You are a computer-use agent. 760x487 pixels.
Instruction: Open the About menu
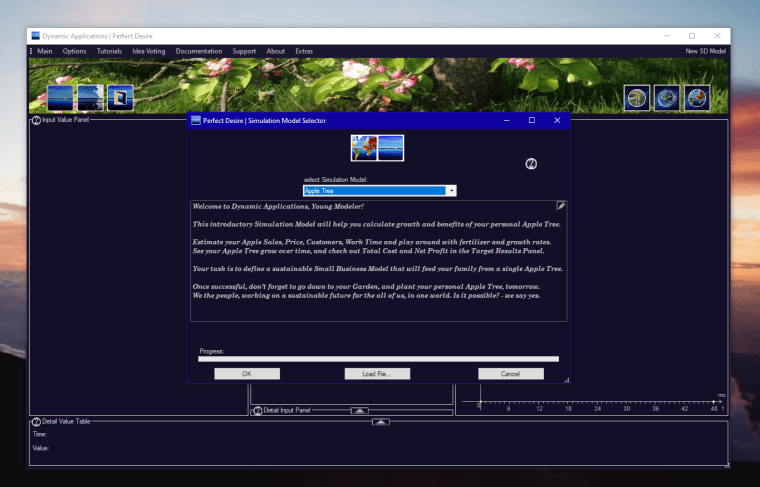pos(275,51)
